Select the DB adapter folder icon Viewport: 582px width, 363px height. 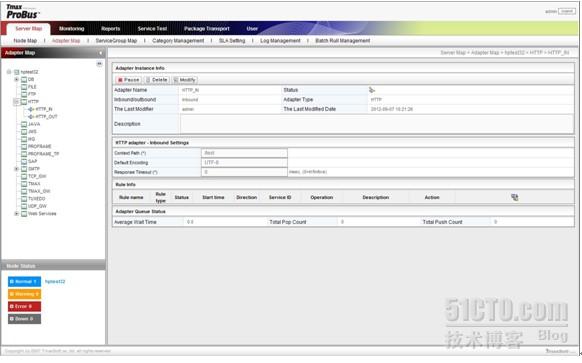pyautogui.click(x=24, y=79)
